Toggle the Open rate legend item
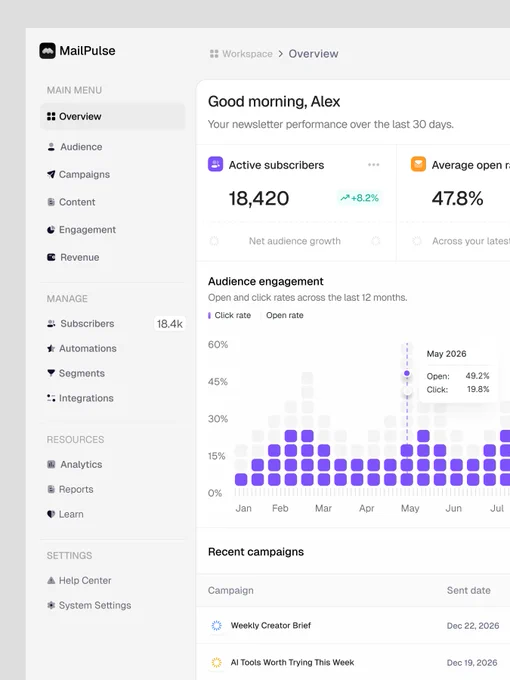 pos(282,315)
